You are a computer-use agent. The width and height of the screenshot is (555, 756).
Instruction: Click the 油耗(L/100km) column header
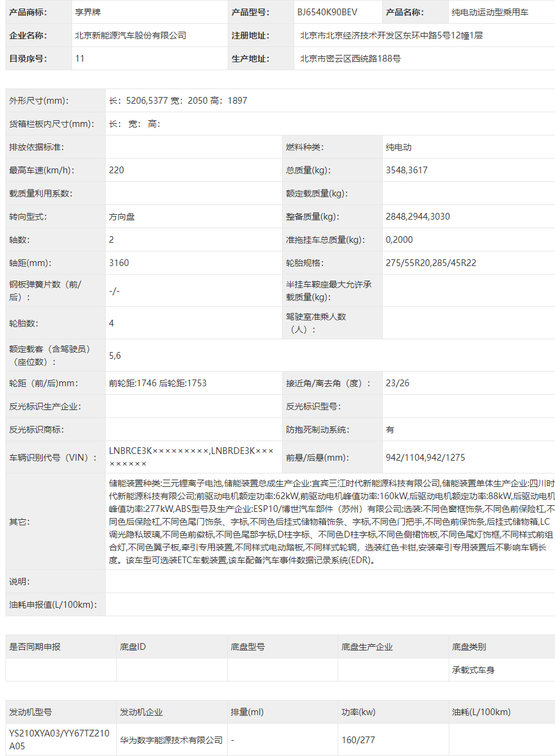tap(481, 712)
